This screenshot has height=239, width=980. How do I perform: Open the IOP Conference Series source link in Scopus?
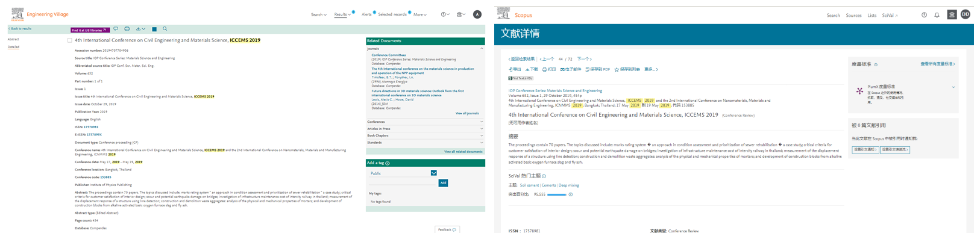coord(555,91)
